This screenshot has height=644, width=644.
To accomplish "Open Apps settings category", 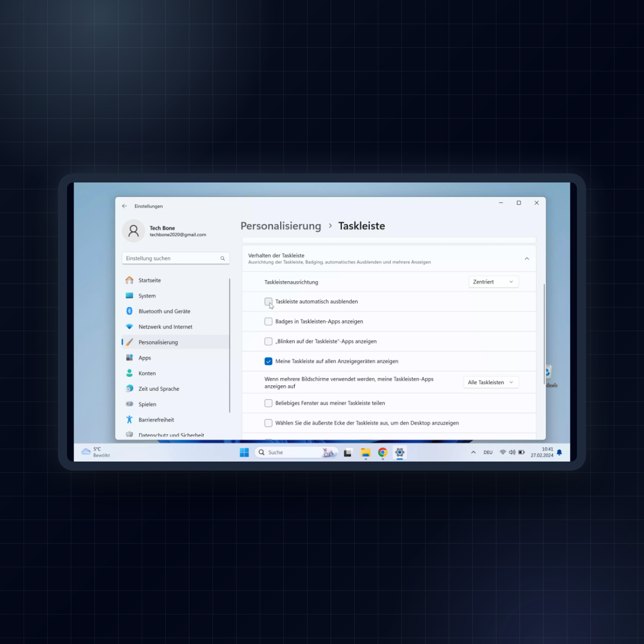I will click(x=175, y=358).
